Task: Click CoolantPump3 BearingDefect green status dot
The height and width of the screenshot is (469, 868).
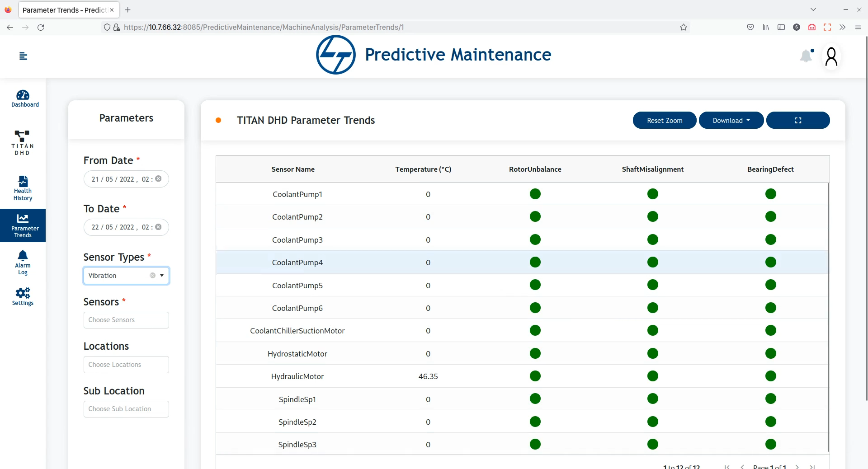Action: pyautogui.click(x=771, y=239)
